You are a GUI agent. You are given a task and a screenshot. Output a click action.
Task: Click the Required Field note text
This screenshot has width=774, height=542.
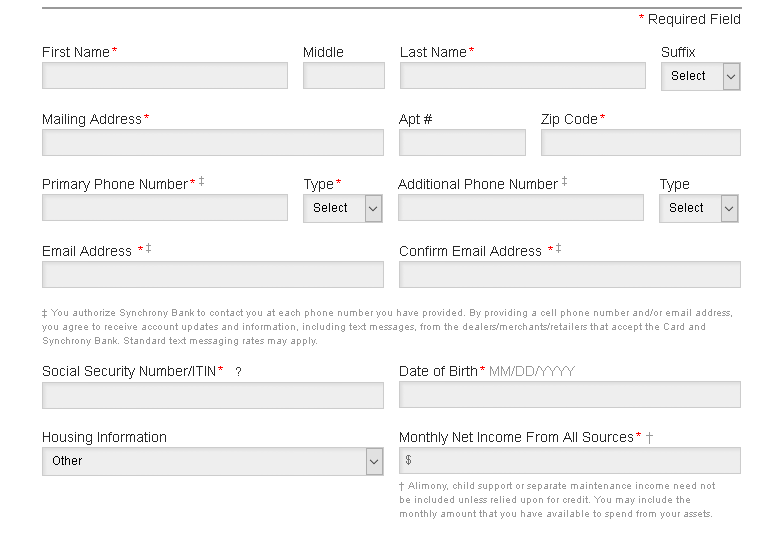tap(690, 19)
